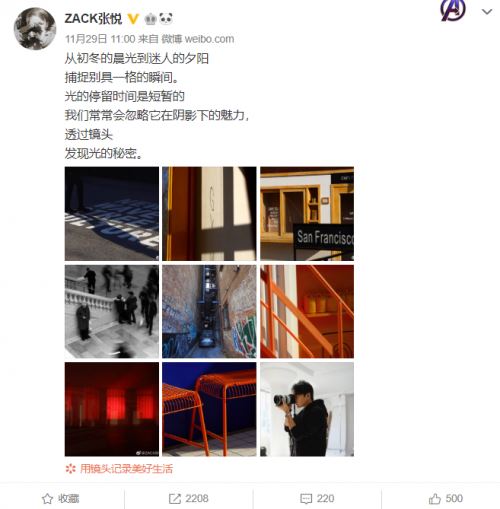Like the post with the thumbs-up 500
Image resolution: width=500 pixels, height=509 pixels.
tap(446, 499)
